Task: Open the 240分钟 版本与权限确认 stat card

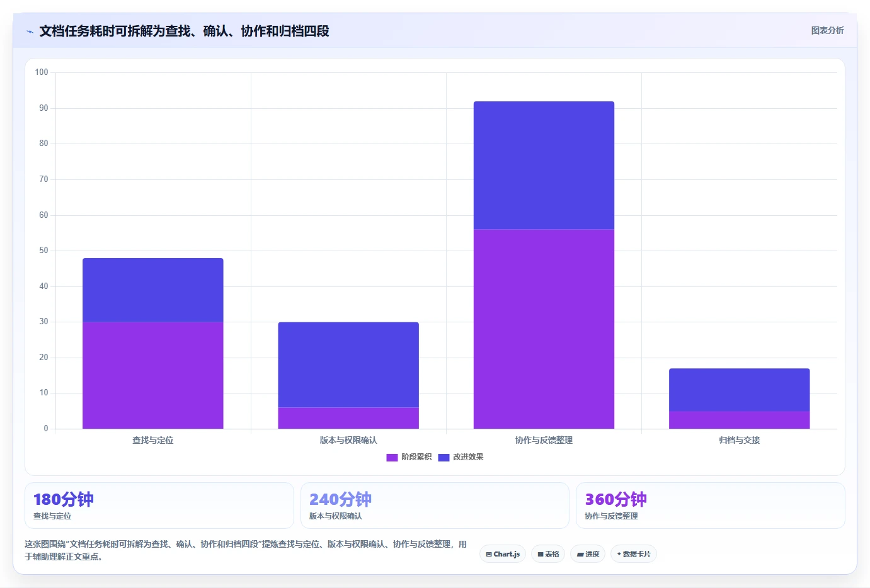Action: [435, 506]
